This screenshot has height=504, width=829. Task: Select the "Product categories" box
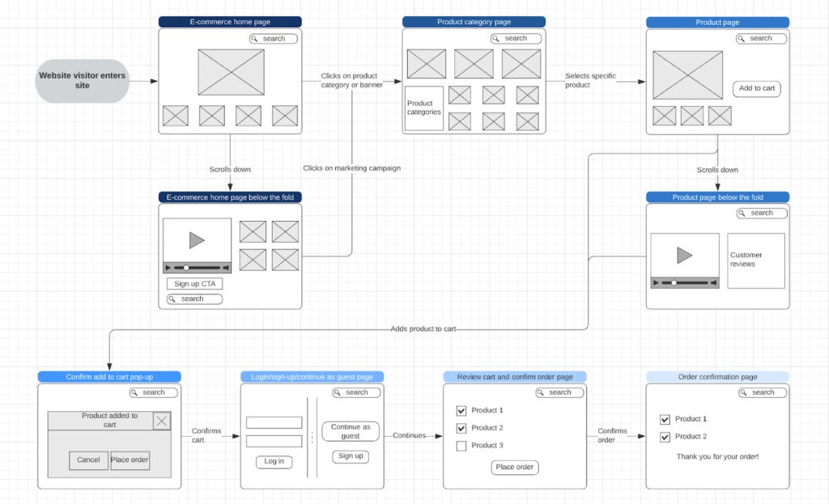click(x=424, y=108)
